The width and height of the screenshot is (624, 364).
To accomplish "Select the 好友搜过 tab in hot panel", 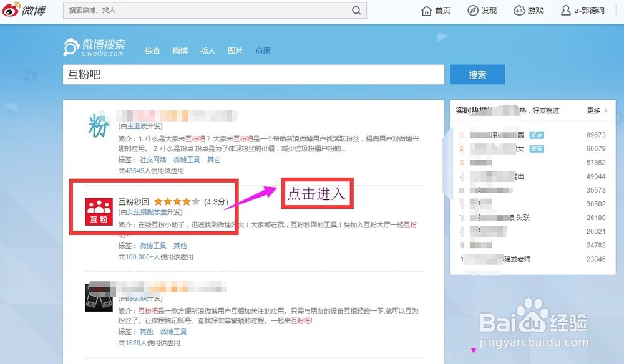I will pyautogui.click(x=545, y=110).
